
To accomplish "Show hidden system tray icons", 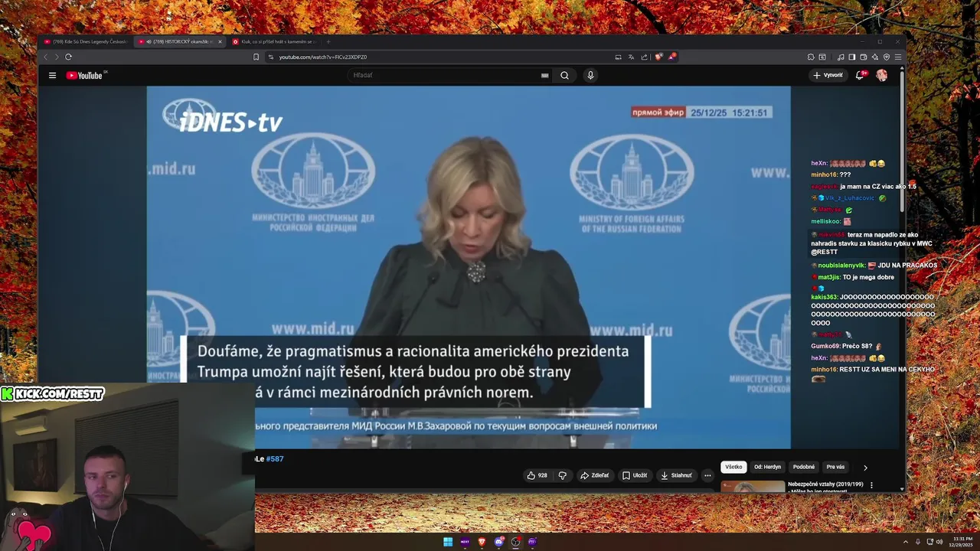I will (906, 542).
